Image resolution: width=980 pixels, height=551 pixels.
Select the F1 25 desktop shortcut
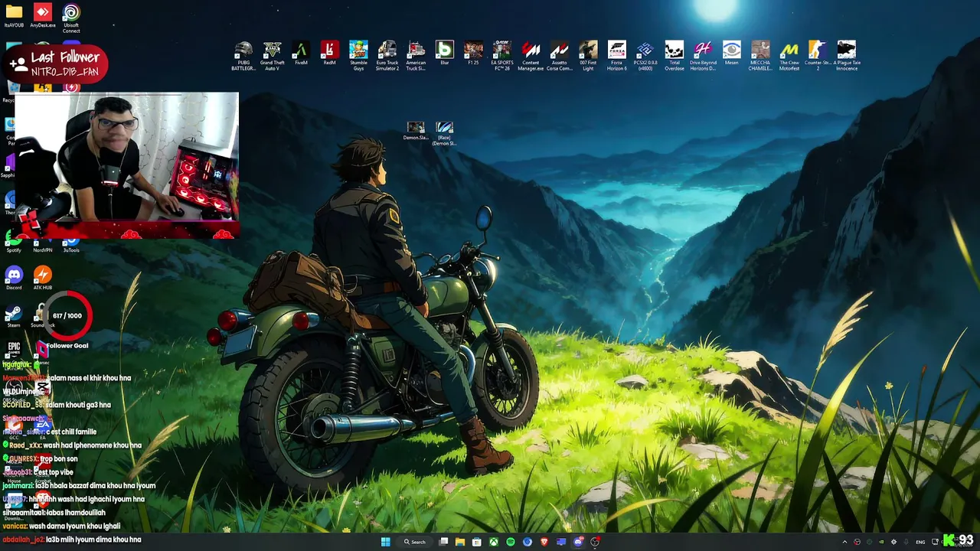[x=473, y=54]
